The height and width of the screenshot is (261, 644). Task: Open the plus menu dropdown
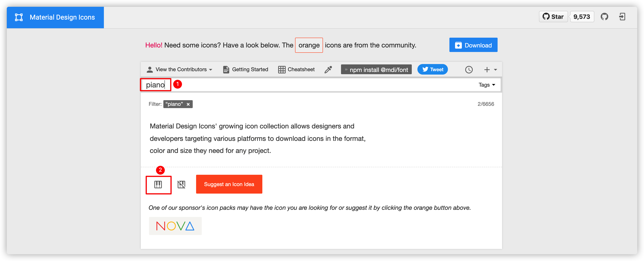pos(490,69)
